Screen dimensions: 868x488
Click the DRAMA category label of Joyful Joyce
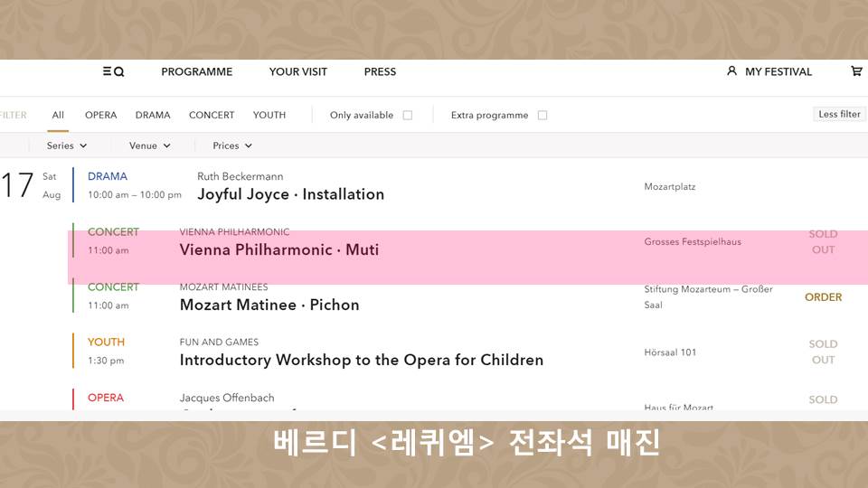[x=108, y=176]
